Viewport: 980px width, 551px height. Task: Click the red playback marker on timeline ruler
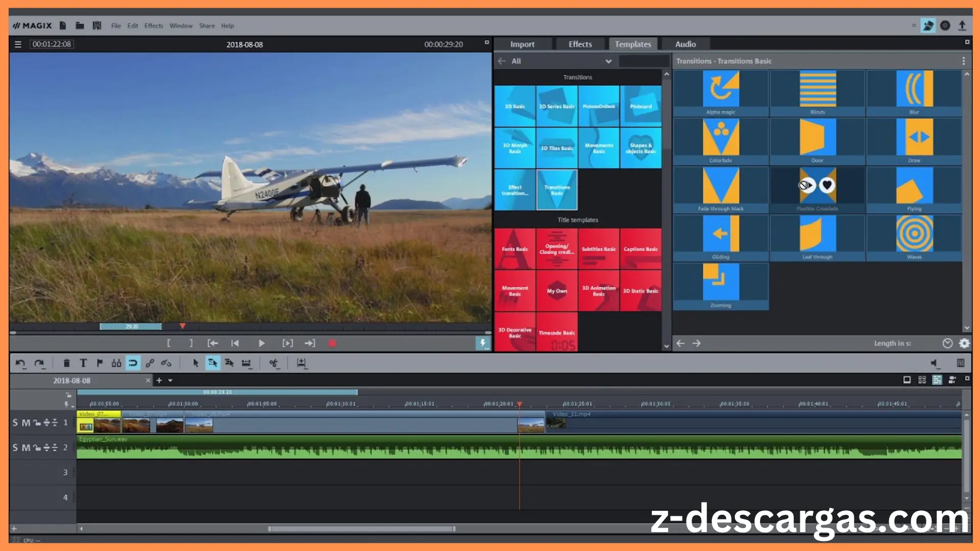click(520, 404)
